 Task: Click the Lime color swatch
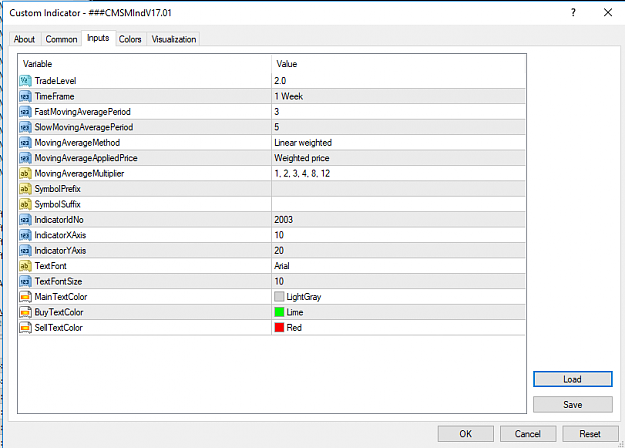click(x=279, y=312)
